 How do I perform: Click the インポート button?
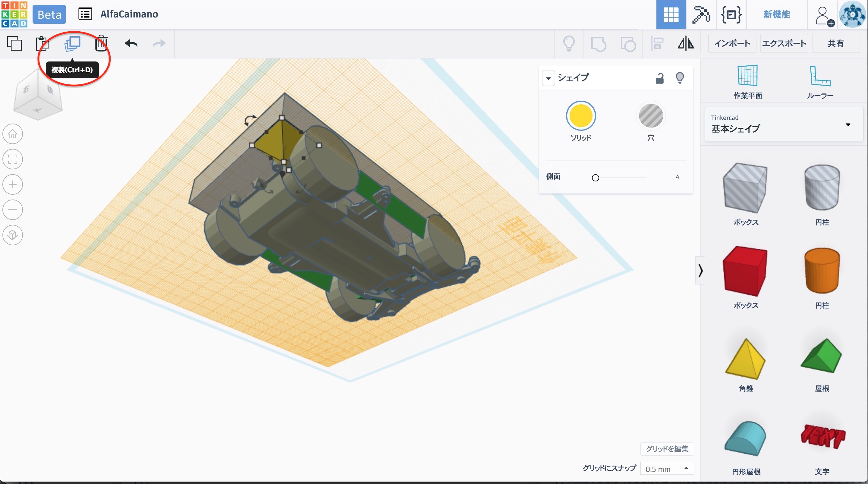(732, 43)
